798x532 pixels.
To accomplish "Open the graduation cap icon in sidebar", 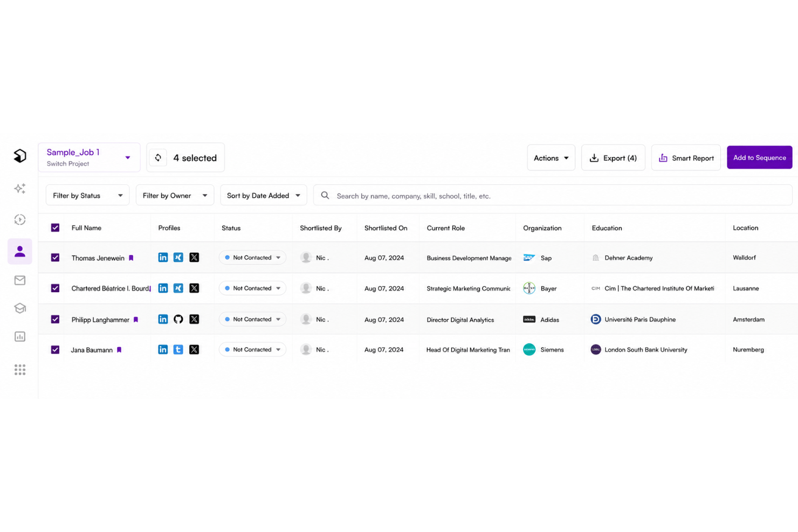I will pyautogui.click(x=20, y=308).
